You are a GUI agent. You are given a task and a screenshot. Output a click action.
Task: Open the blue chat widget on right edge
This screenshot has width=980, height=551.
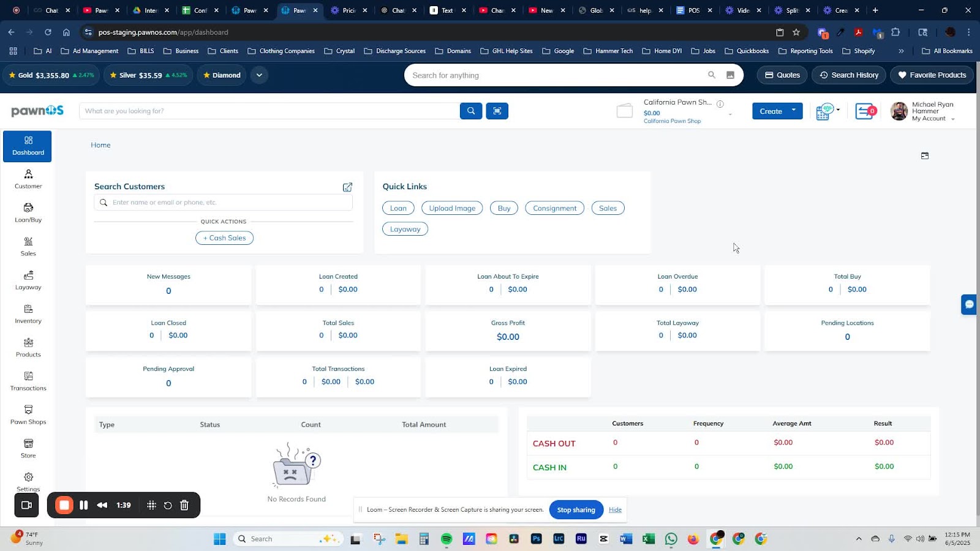[x=969, y=304]
